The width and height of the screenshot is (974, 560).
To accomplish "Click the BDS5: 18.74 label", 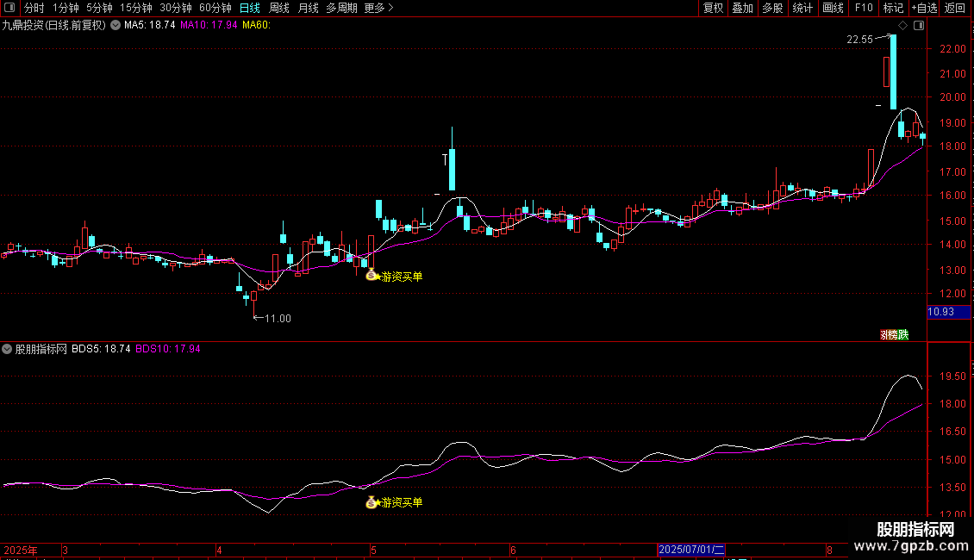I will 101,349.
